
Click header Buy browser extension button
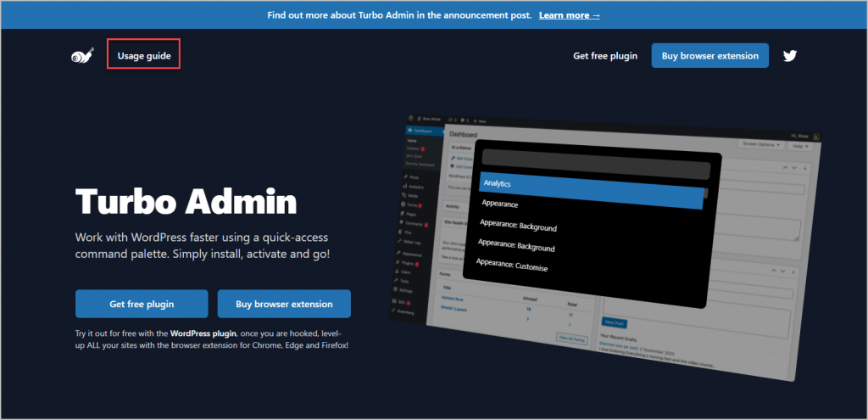point(709,55)
